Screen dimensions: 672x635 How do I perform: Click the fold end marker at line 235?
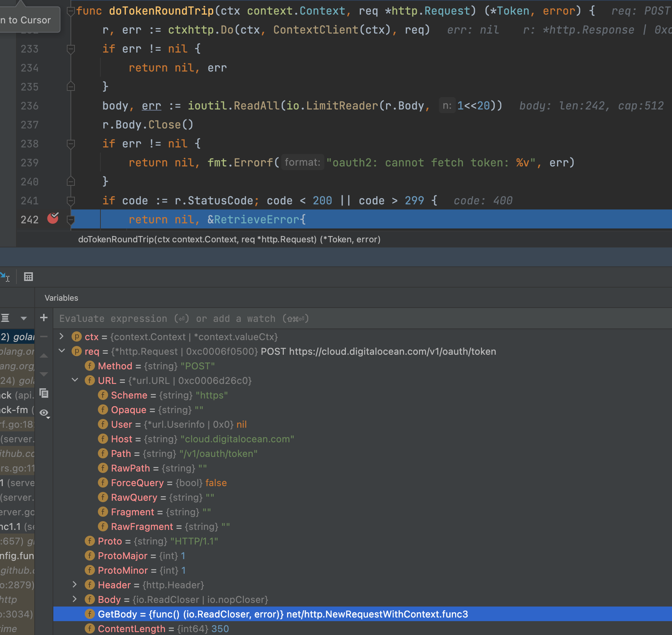[71, 87]
